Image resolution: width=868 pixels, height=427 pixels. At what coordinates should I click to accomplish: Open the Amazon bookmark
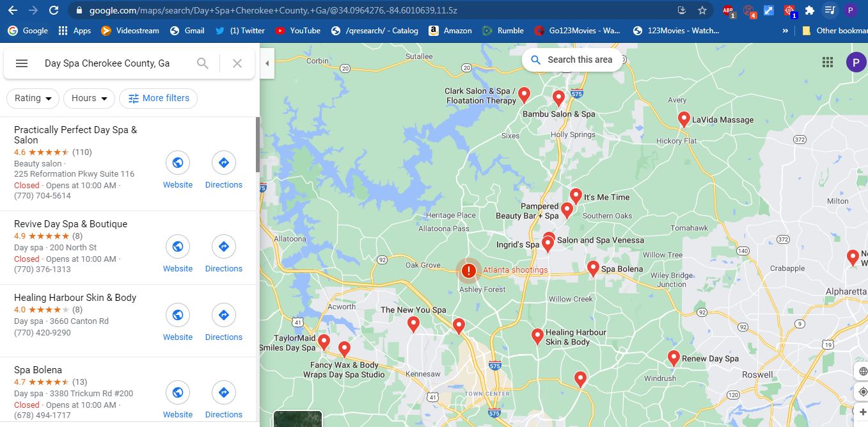(450, 30)
